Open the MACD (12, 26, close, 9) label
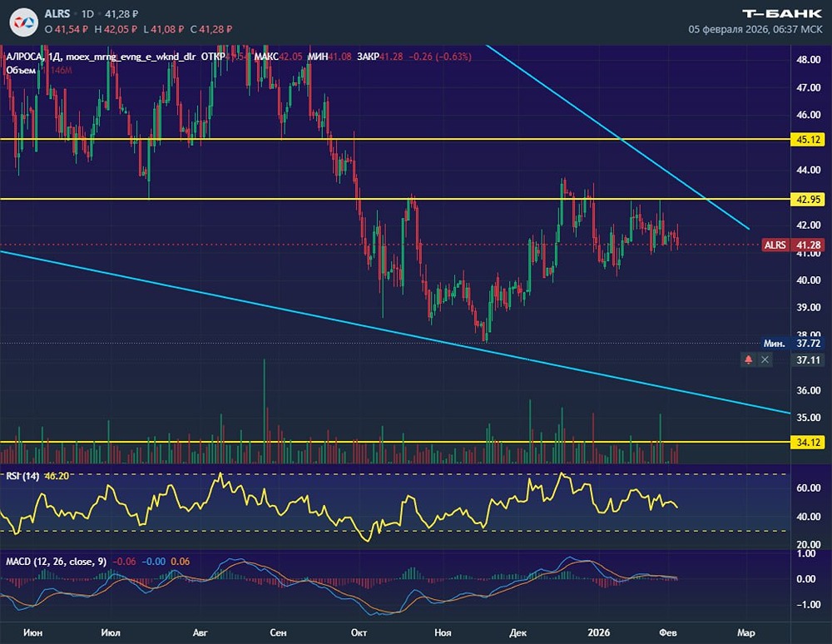 click(x=57, y=562)
